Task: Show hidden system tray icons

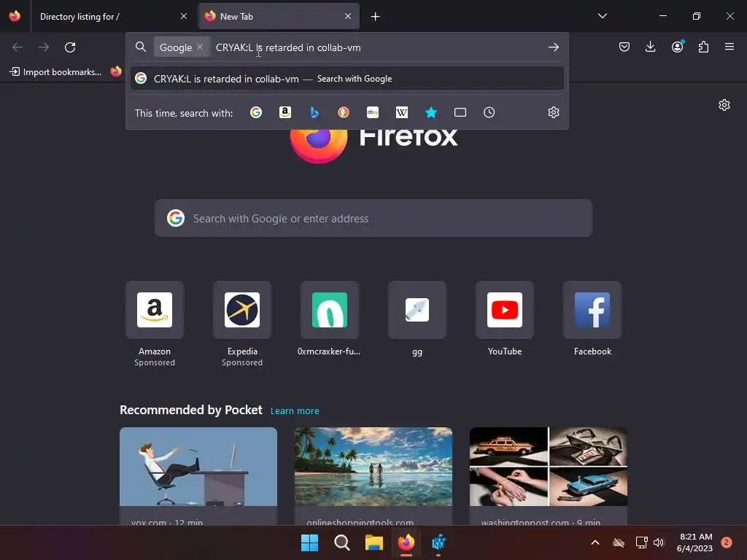Action: 595,542
